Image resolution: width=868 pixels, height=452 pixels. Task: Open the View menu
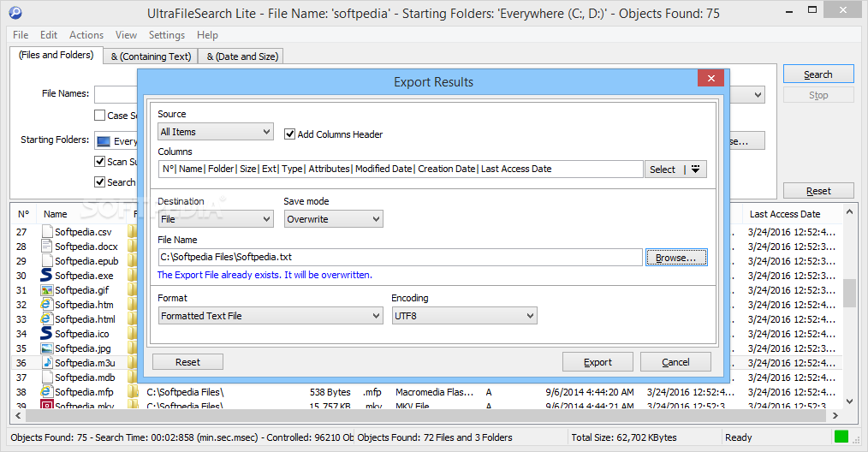[x=126, y=35]
